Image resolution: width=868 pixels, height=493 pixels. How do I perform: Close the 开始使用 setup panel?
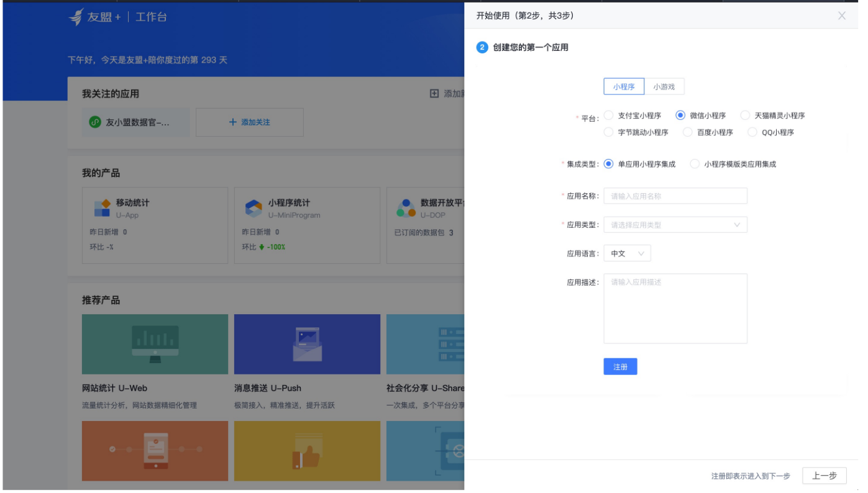pyautogui.click(x=842, y=16)
